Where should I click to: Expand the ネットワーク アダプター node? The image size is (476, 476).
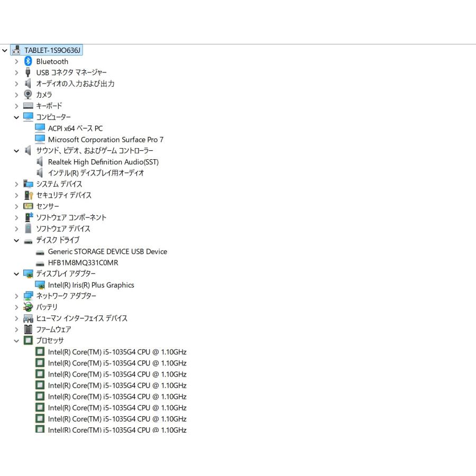pyautogui.click(x=16, y=296)
